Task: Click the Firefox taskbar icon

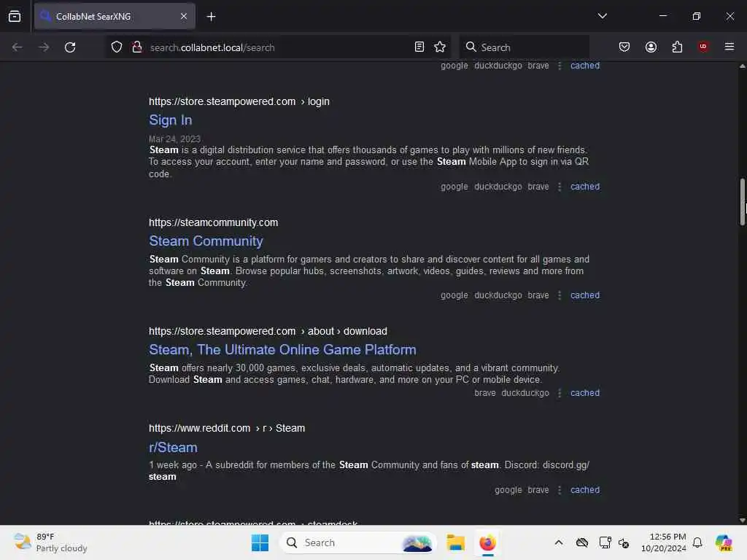Action: 487,542
